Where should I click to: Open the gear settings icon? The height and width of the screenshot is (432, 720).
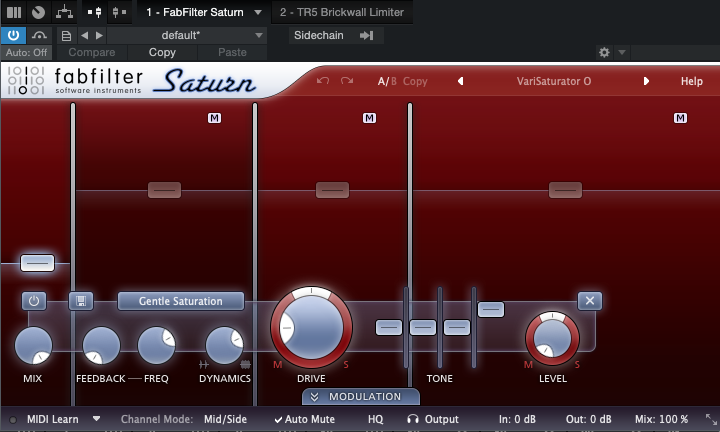pyautogui.click(x=604, y=52)
